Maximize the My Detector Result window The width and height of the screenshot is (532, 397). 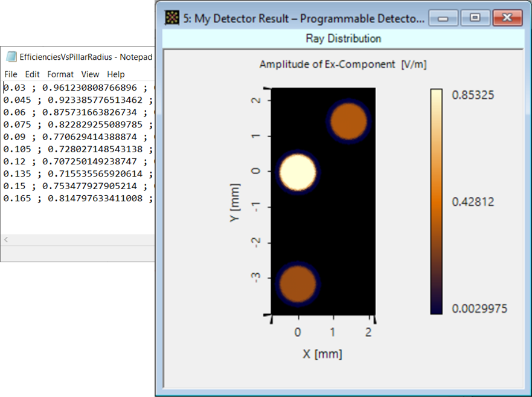coord(475,18)
